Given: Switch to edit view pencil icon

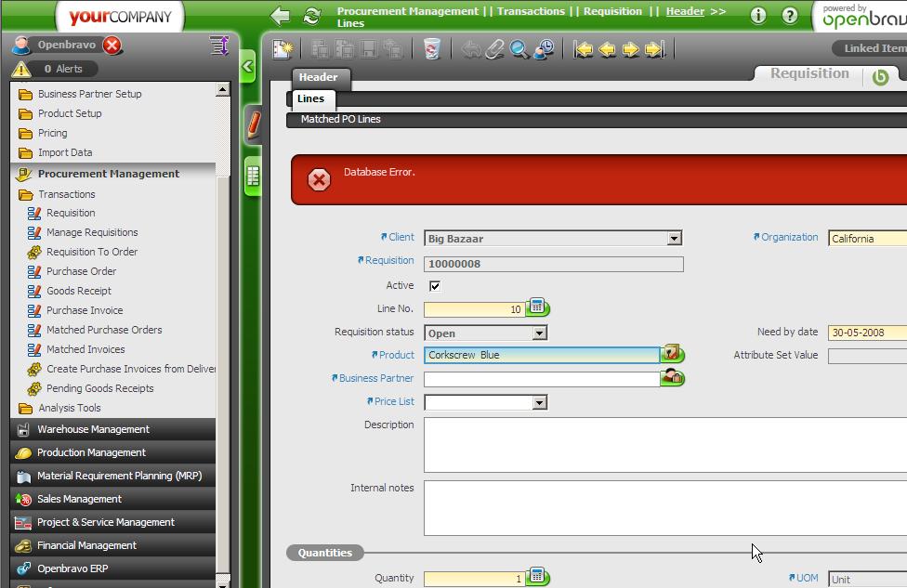Looking at the screenshot, I should click(x=254, y=124).
